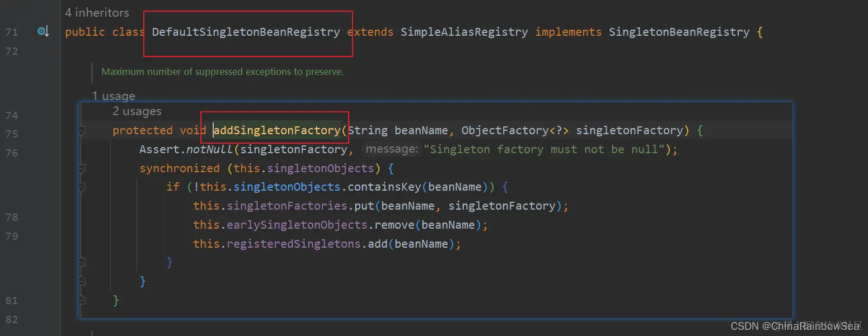Click the extends keyword
This screenshot has height=336, width=868.
(x=370, y=32)
